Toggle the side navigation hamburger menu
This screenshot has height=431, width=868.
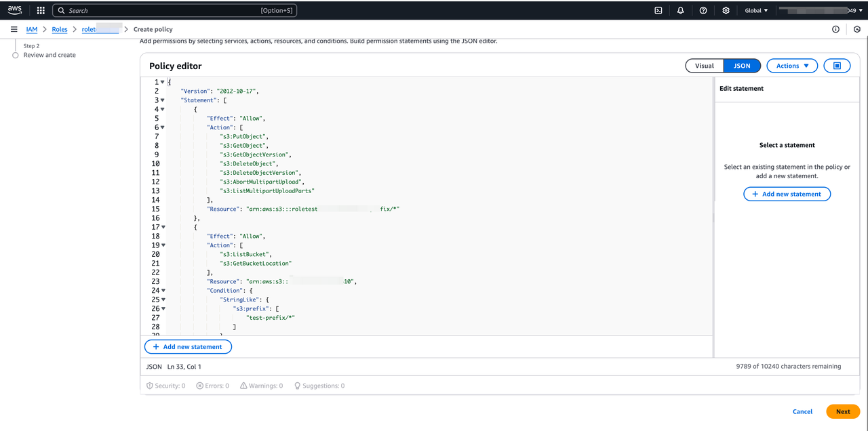pyautogui.click(x=14, y=29)
